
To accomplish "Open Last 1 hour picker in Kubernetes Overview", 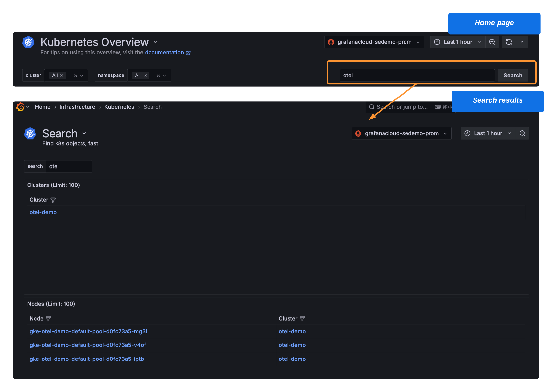I will tap(458, 42).
